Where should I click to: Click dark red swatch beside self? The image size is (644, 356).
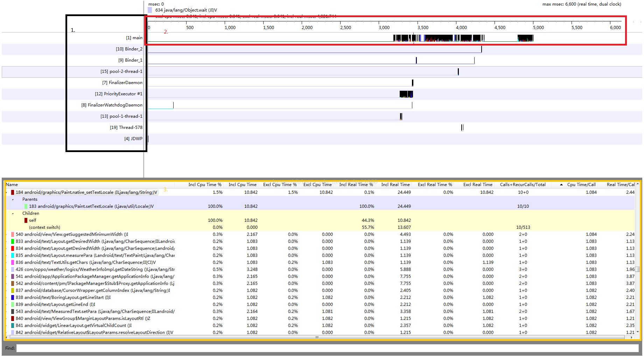pos(26,220)
